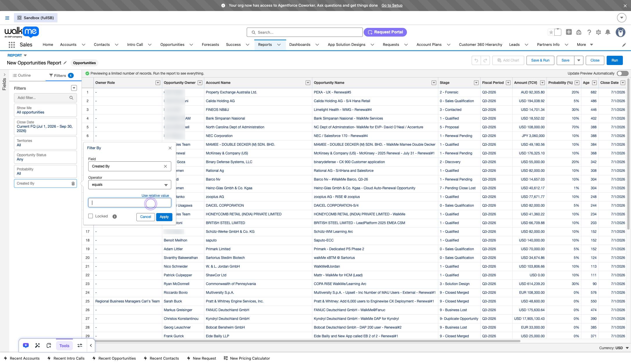Collapse the bottom WalkMe toolbar with the arrow
Image resolution: width=631 pixels, height=364 pixels.
point(91,345)
